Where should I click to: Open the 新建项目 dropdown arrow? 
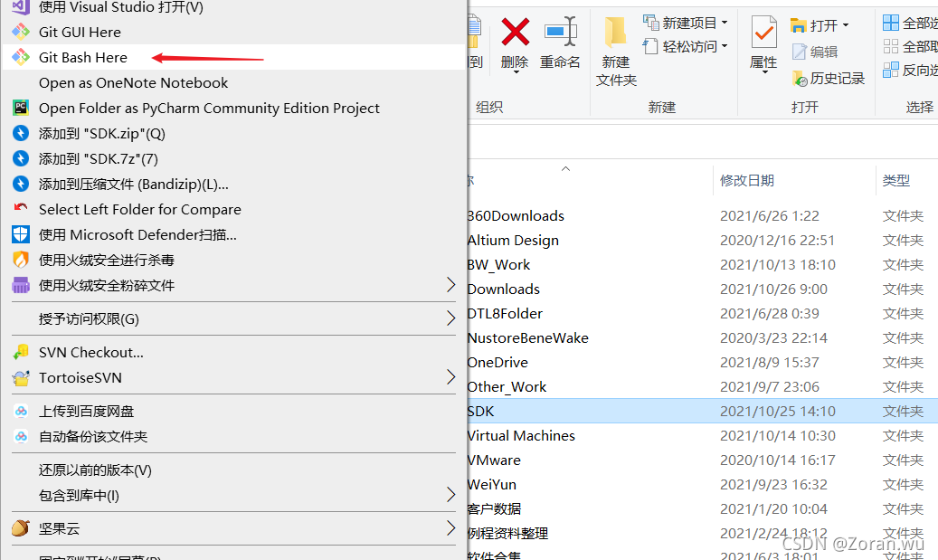point(725,23)
